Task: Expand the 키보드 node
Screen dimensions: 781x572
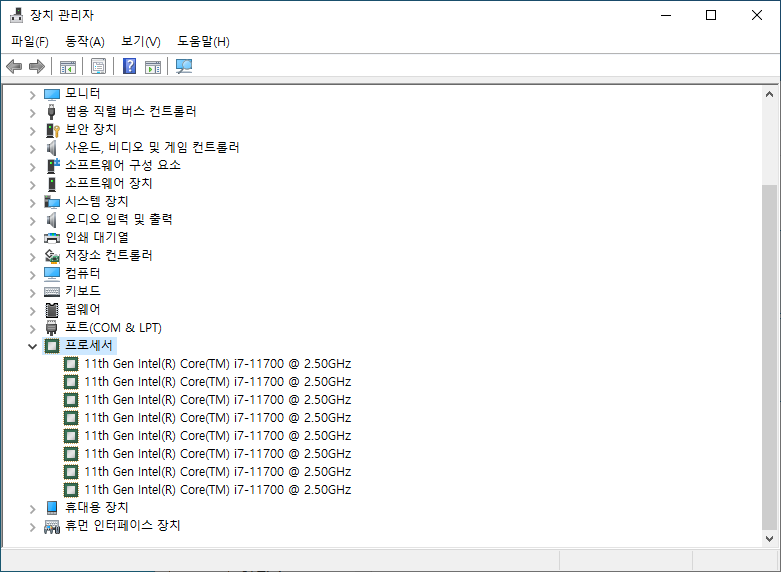Action: (x=32, y=292)
